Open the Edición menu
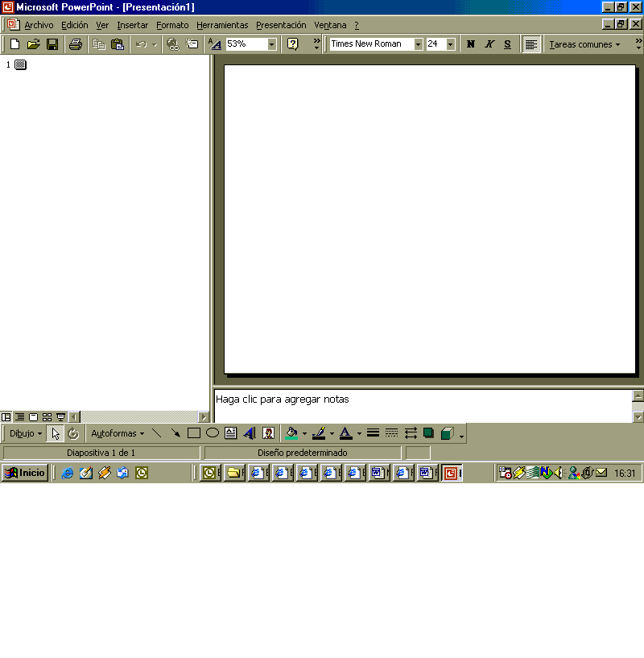 coord(75,25)
